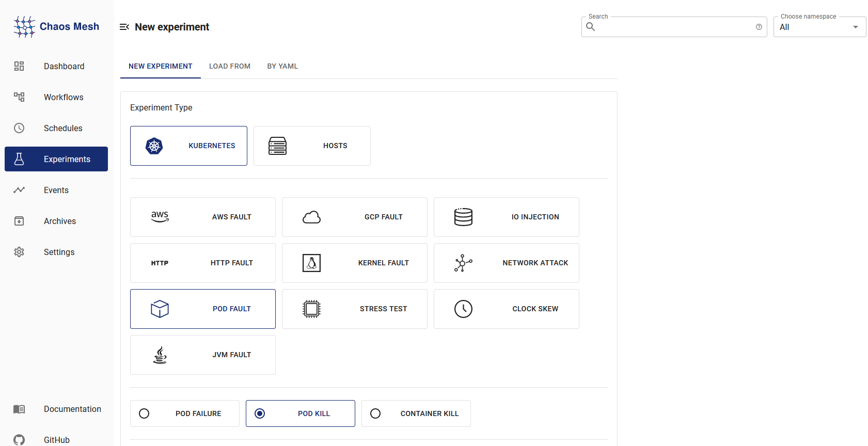Image resolution: width=868 pixels, height=446 pixels.
Task: Click the Chaos Mesh logo icon
Action: pos(24,26)
